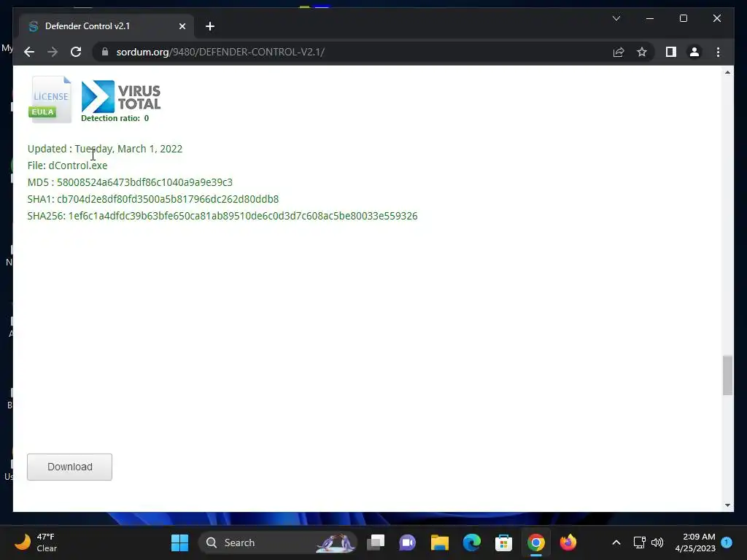Open a new browser tab
The height and width of the screenshot is (560, 747).
pos(209,26)
